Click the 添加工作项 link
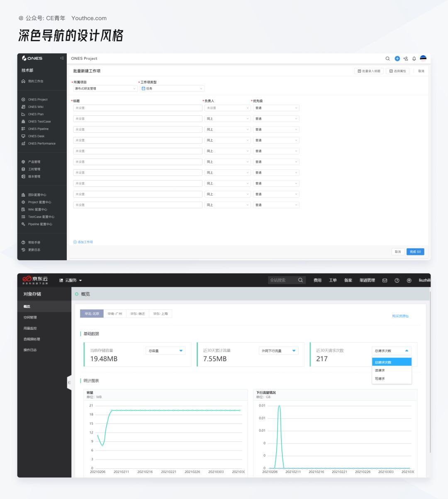Screen dimensions: 448x499 [x=83, y=242]
